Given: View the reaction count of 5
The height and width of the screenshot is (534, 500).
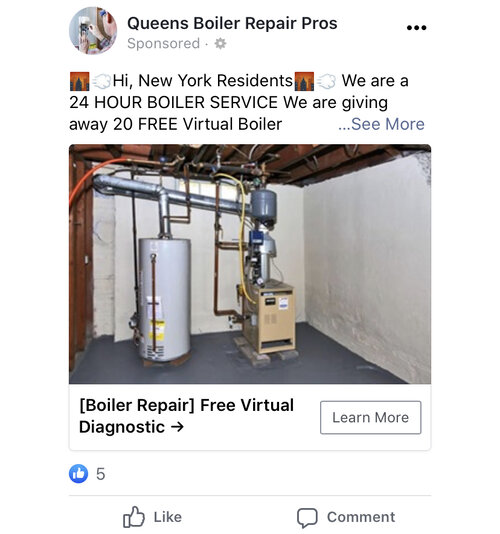Looking at the screenshot, I should (100, 474).
